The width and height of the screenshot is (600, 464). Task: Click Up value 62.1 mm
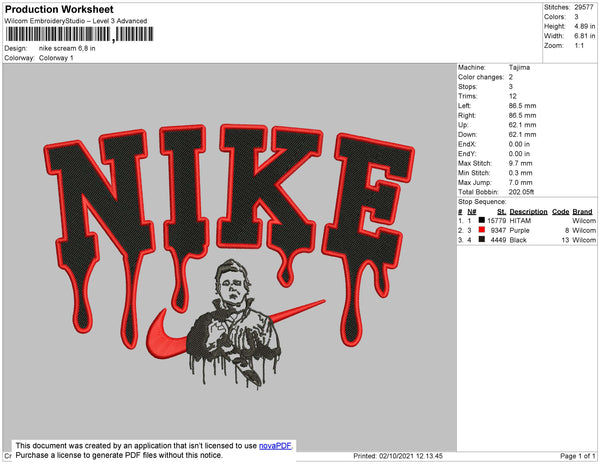(522, 125)
